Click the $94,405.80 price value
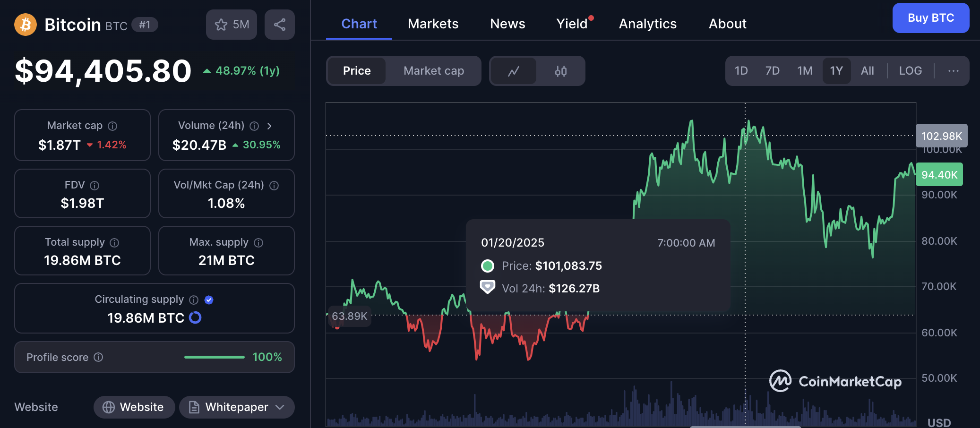The width and height of the screenshot is (980, 428). pos(103,71)
